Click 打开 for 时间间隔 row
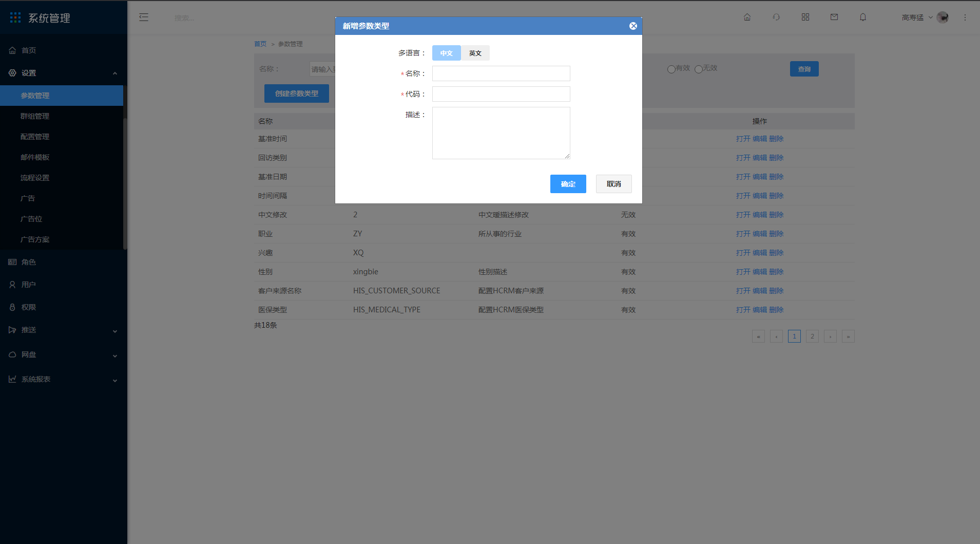This screenshot has width=980, height=544. [743, 196]
